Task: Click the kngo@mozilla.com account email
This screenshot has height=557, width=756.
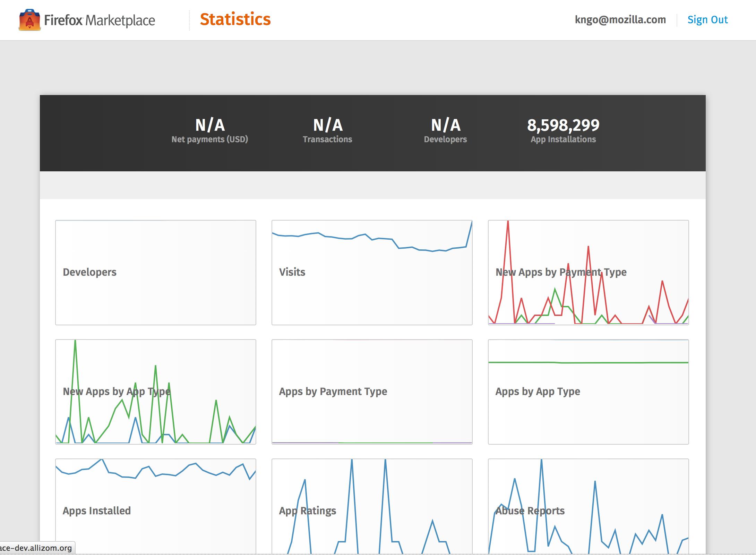Action: coord(620,20)
